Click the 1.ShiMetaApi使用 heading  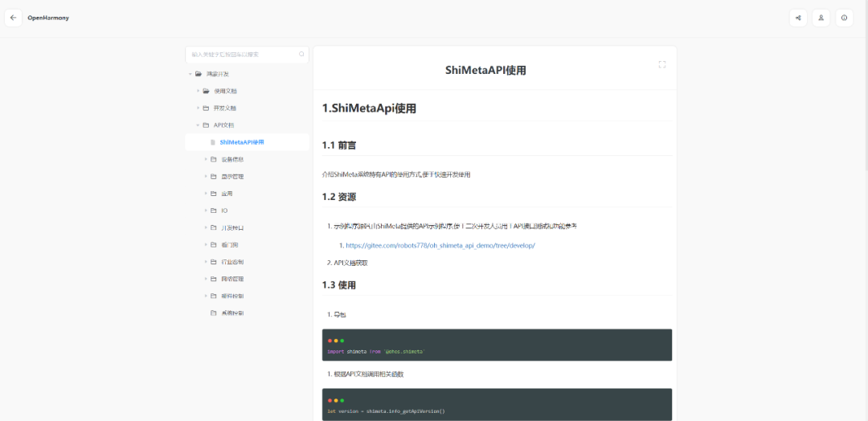(x=369, y=108)
